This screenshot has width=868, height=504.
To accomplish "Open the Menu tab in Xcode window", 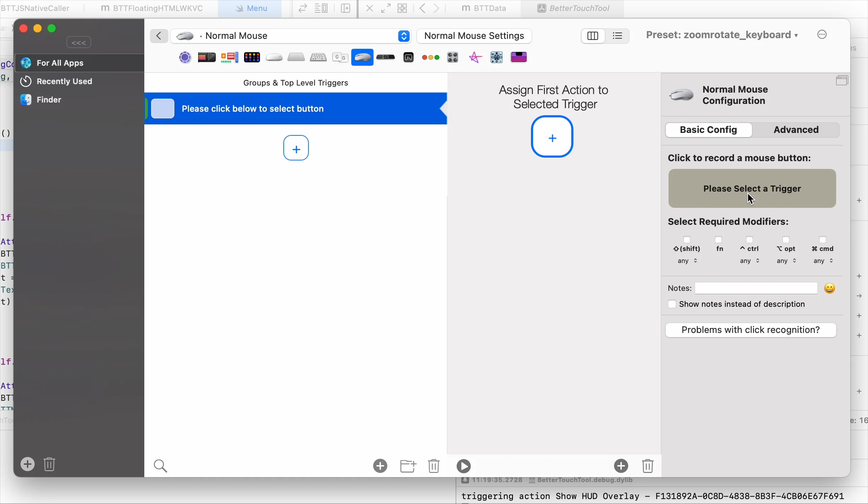I will coord(250,9).
